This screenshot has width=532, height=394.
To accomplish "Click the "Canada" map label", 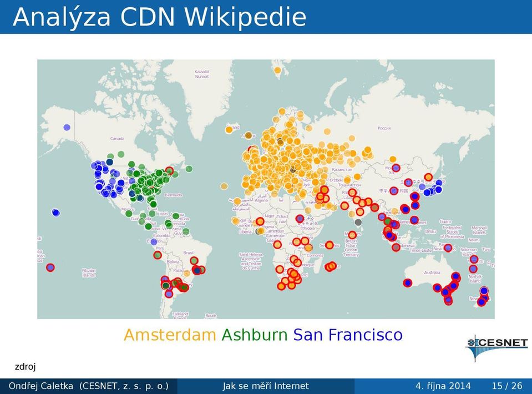I will [x=118, y=139].
